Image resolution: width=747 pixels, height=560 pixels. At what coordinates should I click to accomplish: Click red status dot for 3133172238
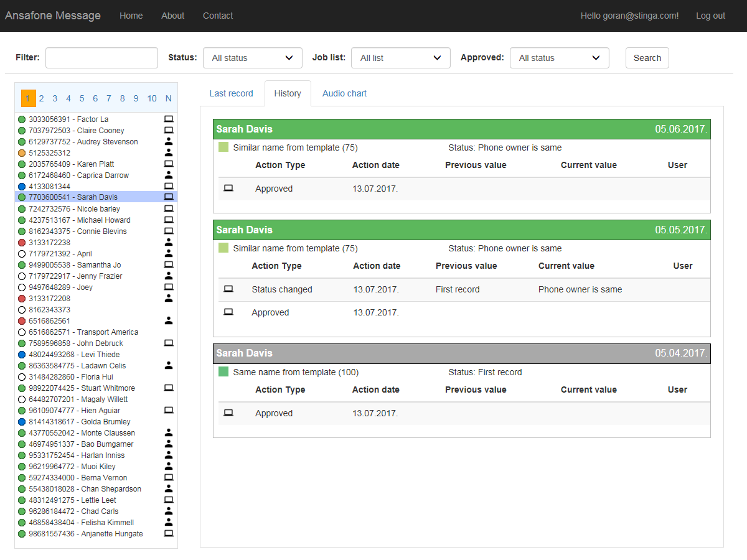(x=22, y=243)
